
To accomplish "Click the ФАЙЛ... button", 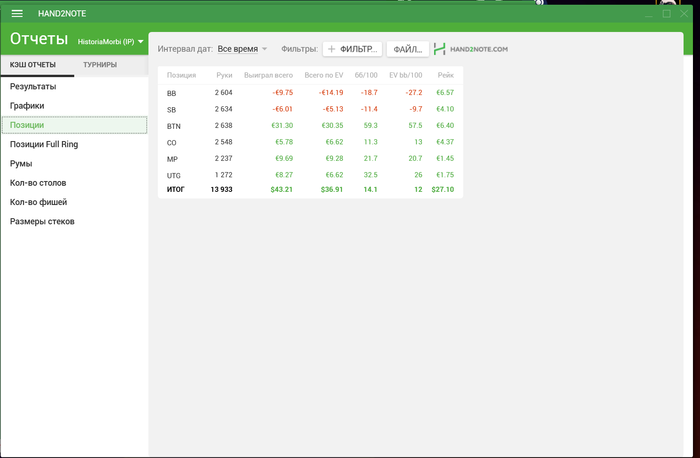I will tap(408, 49).
